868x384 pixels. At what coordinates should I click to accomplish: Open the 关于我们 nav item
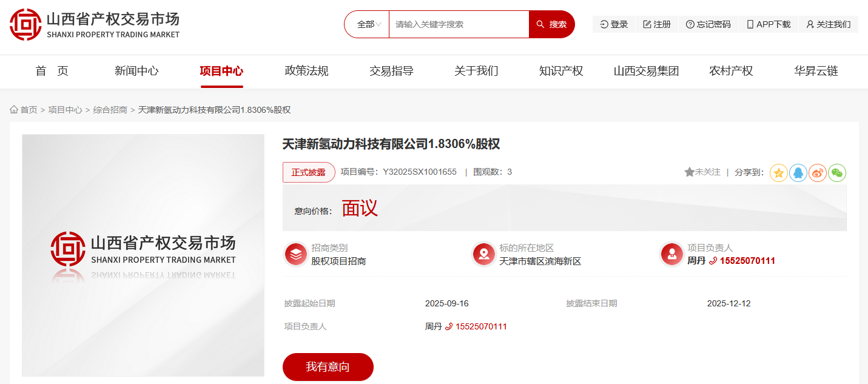476,71
